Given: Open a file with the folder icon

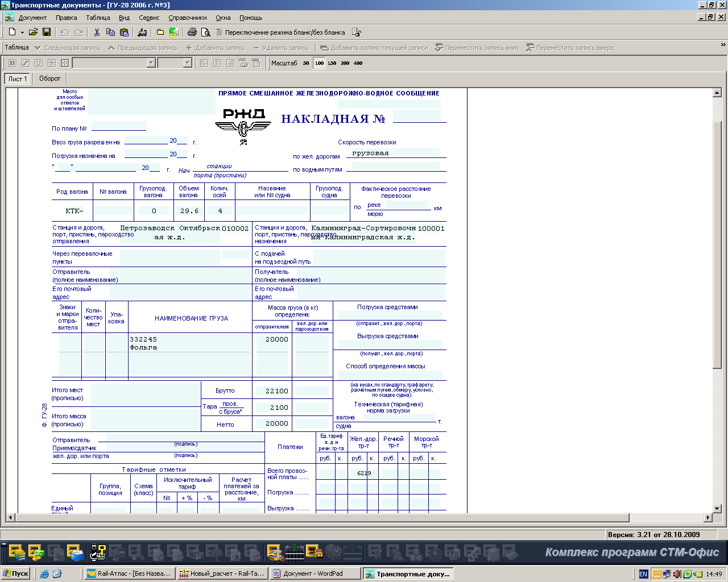Looking at the screenshot, I should tap(33, 32).
